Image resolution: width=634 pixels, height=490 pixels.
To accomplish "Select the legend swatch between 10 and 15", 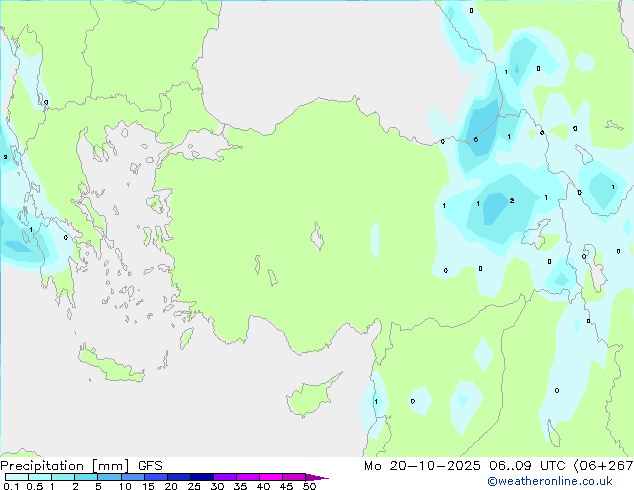I will coord(132,477).
